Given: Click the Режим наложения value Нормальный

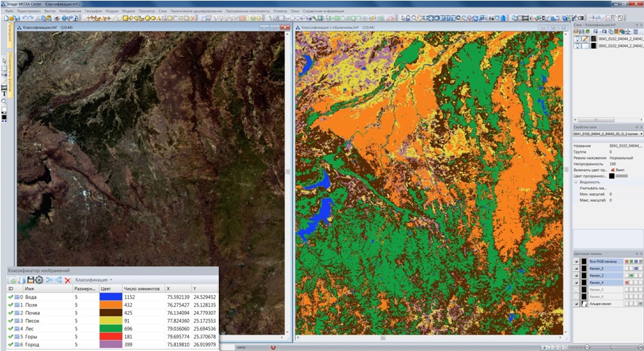Looking at the screenshot, I should click(x=621, y=157).
